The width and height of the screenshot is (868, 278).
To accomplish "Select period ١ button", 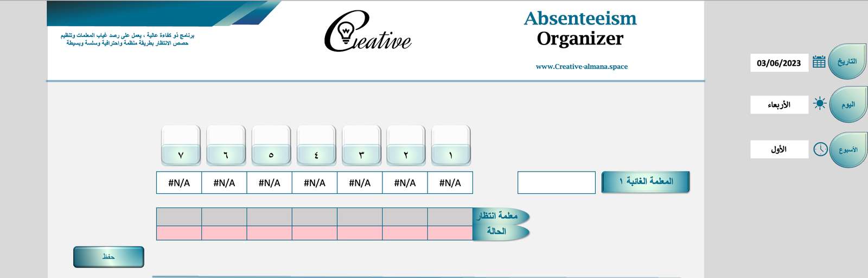I will pos(451,146).
